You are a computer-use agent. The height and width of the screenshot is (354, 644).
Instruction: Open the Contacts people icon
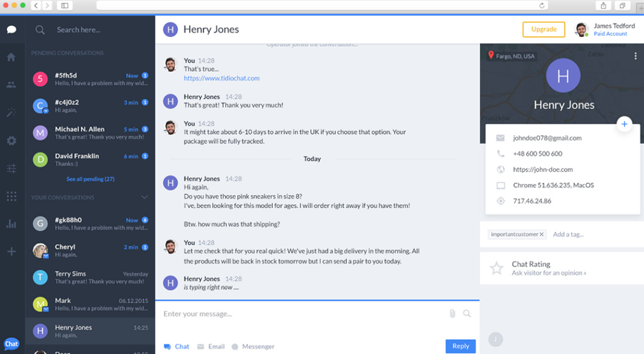point(11,84)
